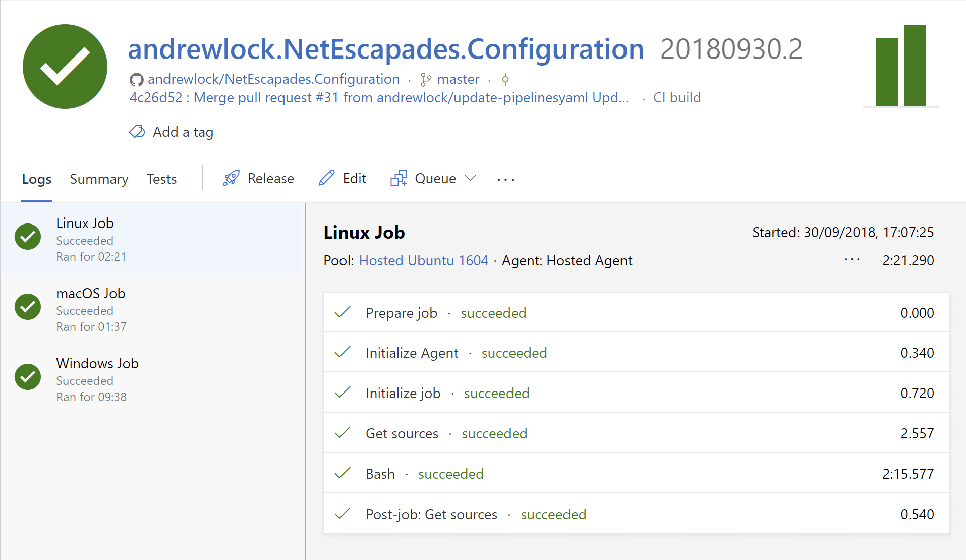Click the branch icon beside master

pyautogui.click(x=426, y=80)
